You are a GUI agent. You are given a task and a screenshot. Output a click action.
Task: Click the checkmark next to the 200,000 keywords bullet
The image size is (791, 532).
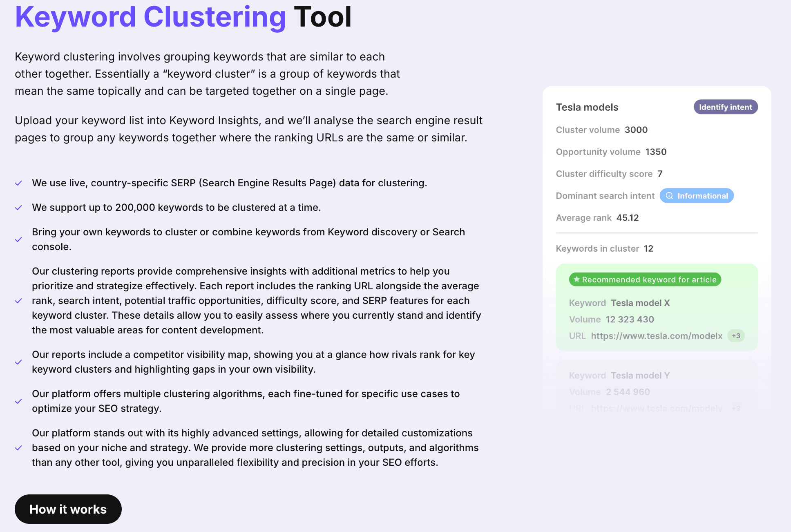click(19, 208)
